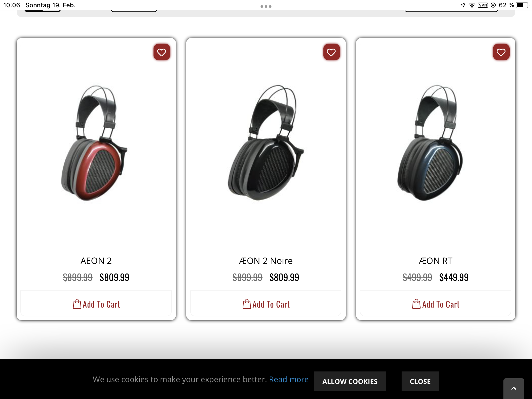This screenshot has height=399, width=532.
Task: Close the cookie notice banner
Action: coord(420,381)
